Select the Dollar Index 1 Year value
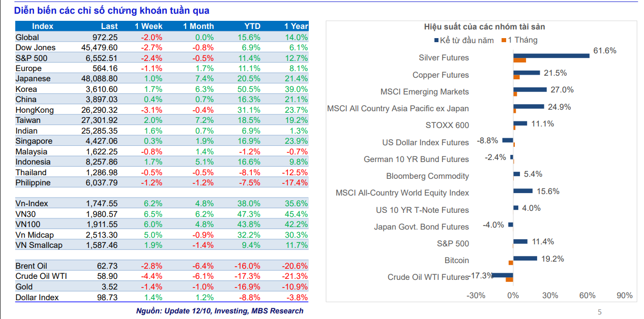 297,298
